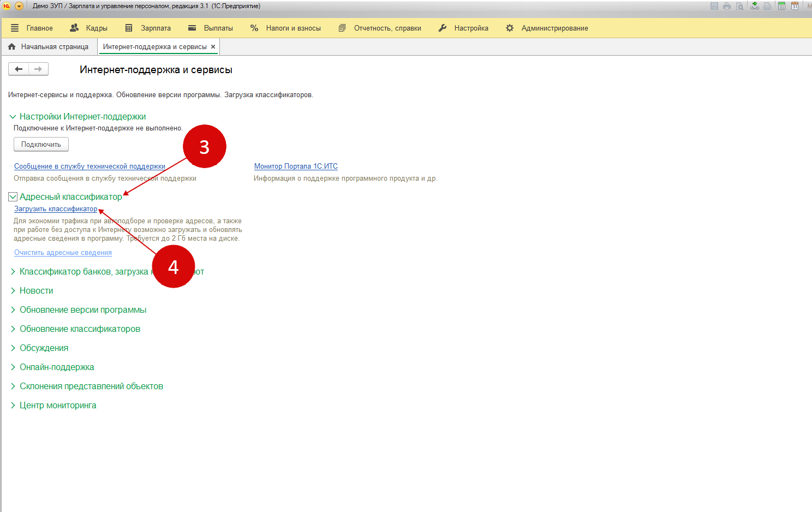The height and width of the screenshot is (512, 812).
Task: Open the 1C main menu dropdown arrow
Action: [x=19, y=6]
